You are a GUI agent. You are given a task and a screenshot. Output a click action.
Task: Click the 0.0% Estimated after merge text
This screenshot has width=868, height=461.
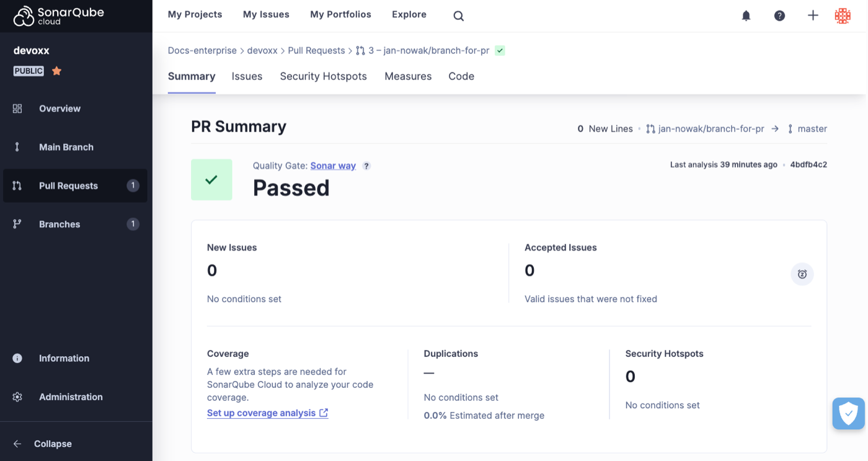tap(484, 416)
